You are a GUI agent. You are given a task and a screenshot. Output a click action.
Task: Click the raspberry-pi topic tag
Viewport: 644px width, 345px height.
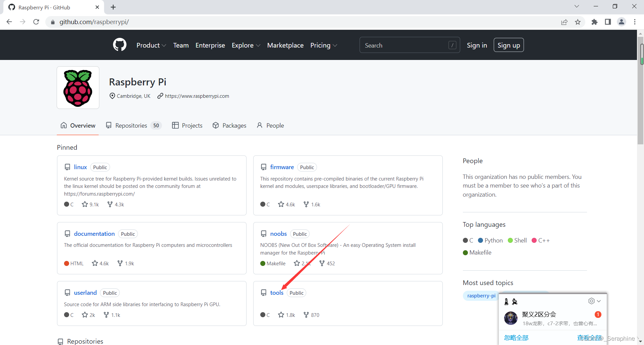481,295
